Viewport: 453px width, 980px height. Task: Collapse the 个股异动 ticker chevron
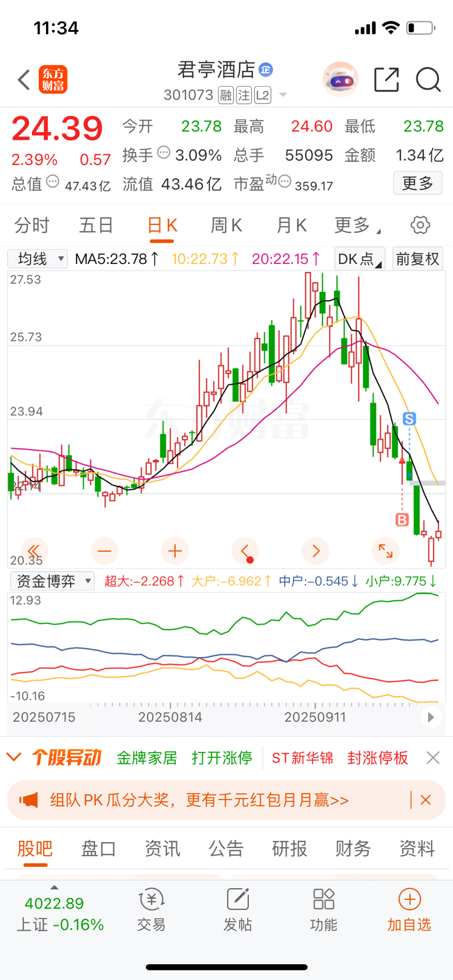[x=14, y=757]
